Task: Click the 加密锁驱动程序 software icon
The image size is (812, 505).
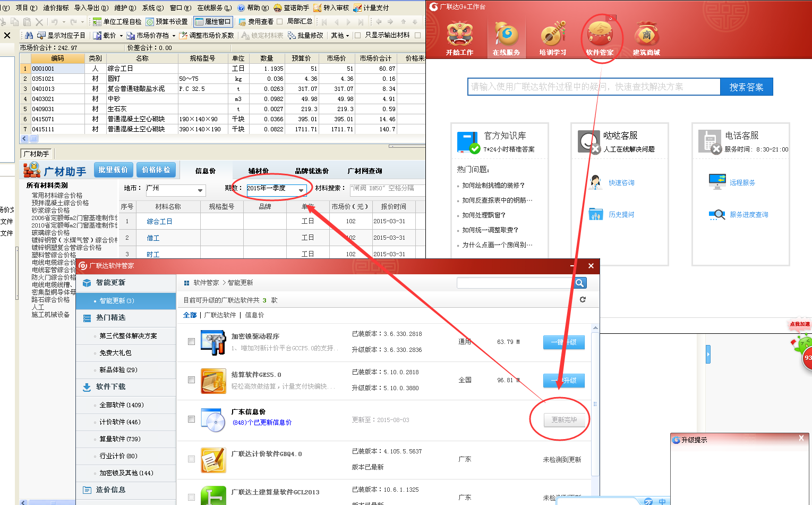Action: click(x=213, y=342)
